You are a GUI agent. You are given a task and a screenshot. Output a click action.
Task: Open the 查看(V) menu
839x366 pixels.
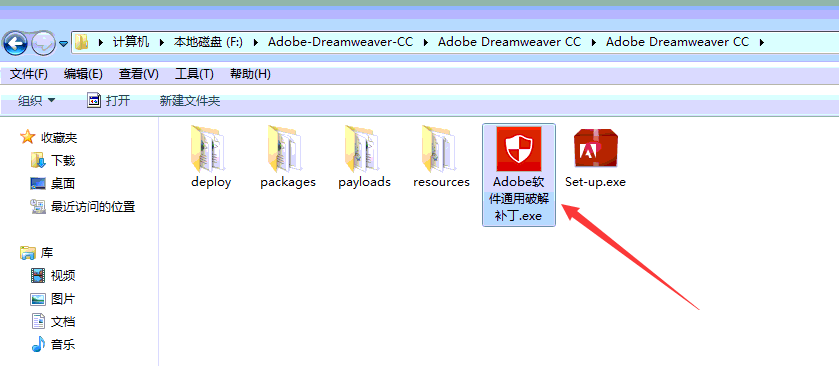coord(139,74)
